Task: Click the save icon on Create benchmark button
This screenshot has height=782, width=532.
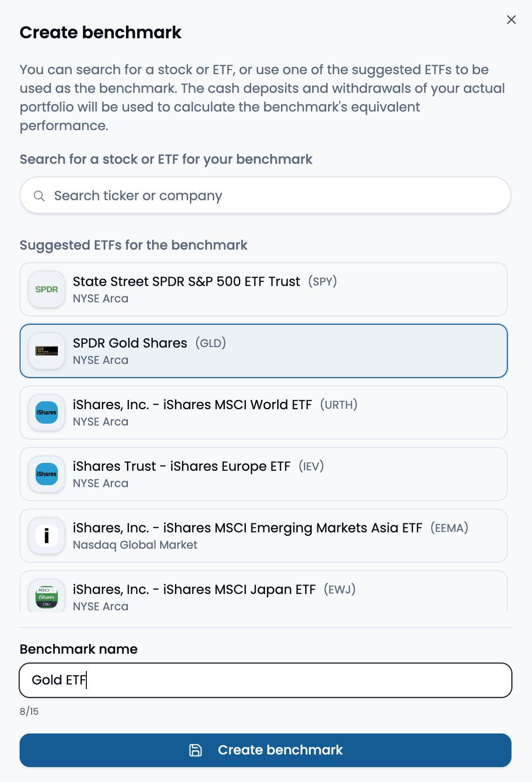Action: pyautogui.click(x=196, y=750)
